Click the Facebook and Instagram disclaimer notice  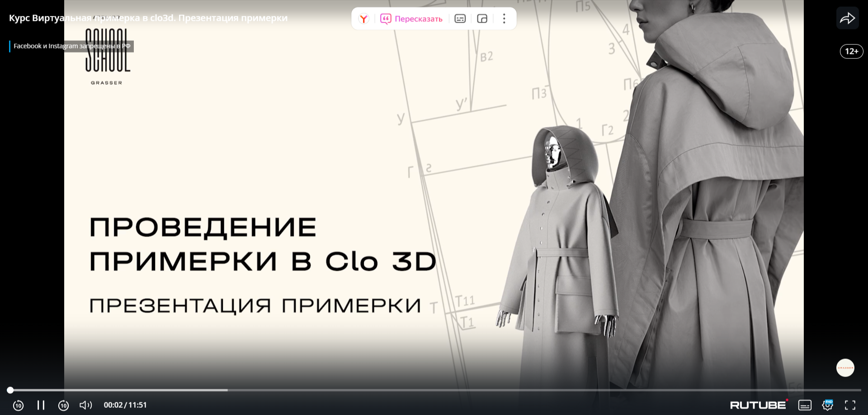click(x=72, y=46)
